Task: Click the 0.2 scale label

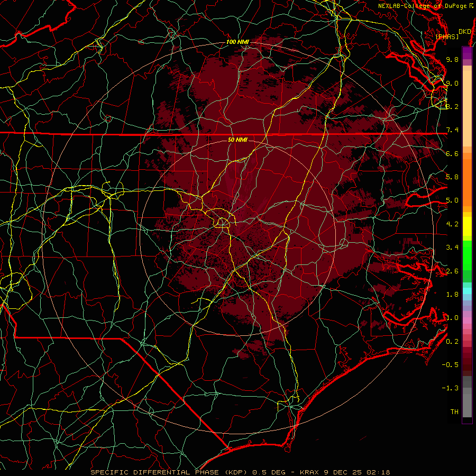Action: [452, 342]
